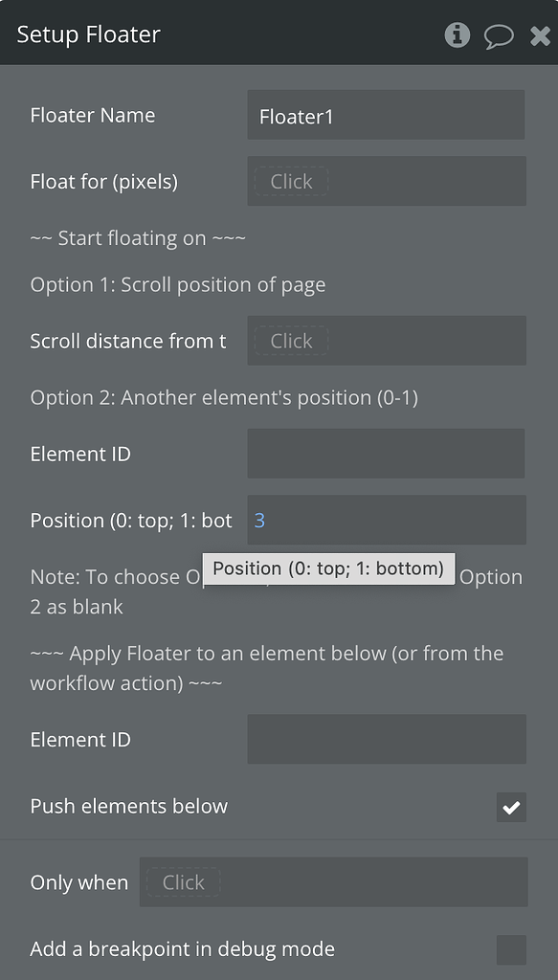Click the Element ID field for applying Floater
The height and width of the screenshot is (980, 558).
point(386,739)
